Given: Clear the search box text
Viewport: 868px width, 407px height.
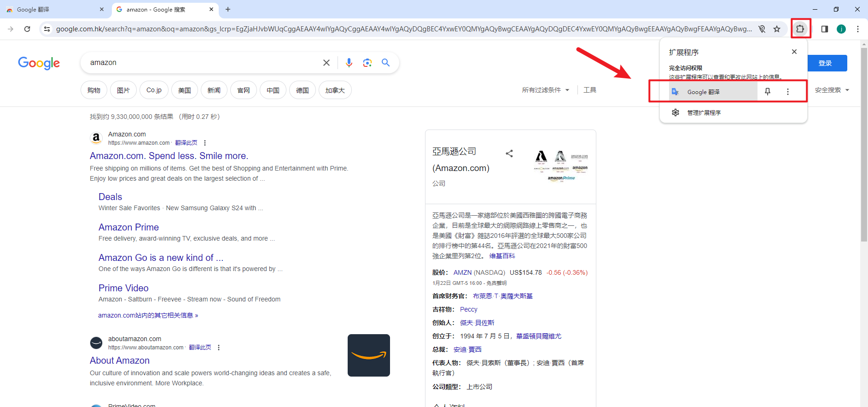Looking at the screenshot, I should (326, 63).
